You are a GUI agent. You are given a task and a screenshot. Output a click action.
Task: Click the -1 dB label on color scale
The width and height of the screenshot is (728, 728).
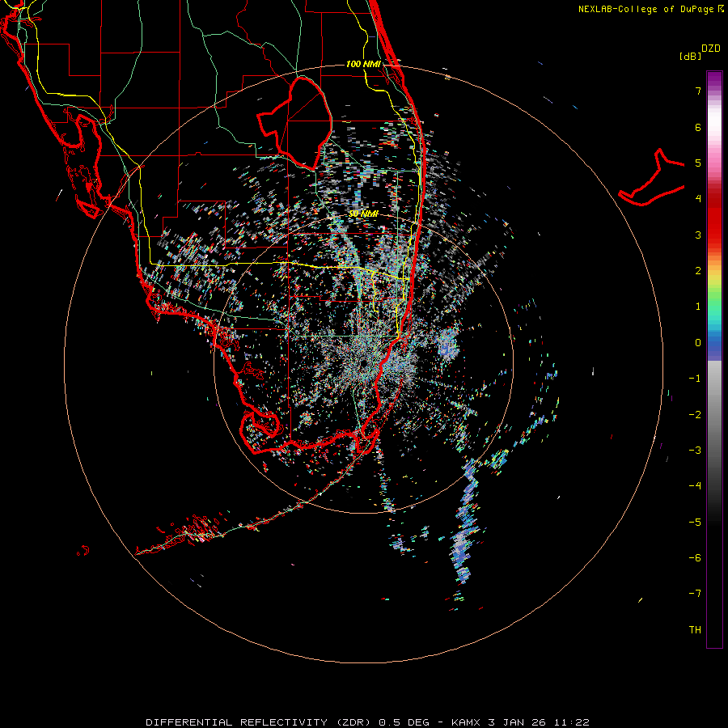click(695, 379)
